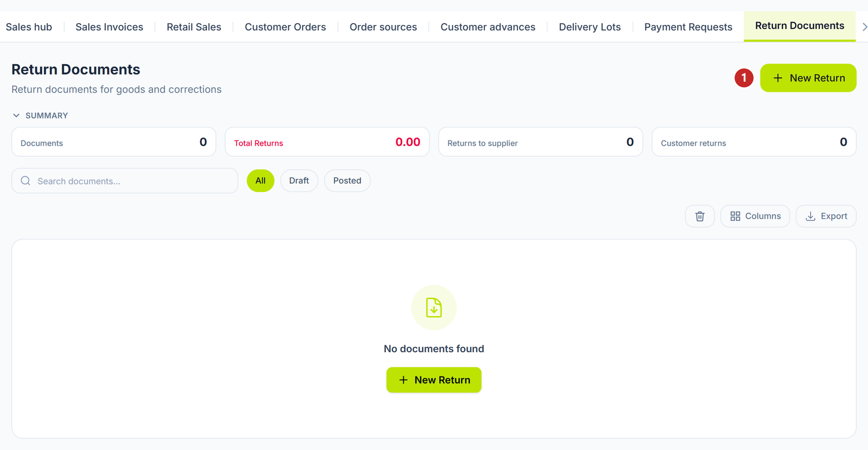Click the magnifier icon in the search box
The height and width of the screenshot is (450, 868).
(25, 181)
